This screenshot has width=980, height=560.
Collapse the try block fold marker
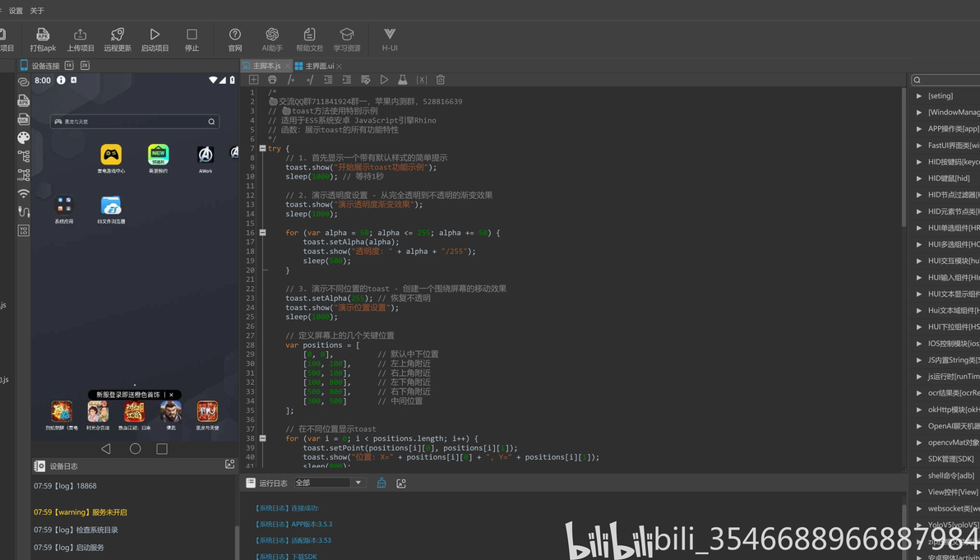coord(262,148)
